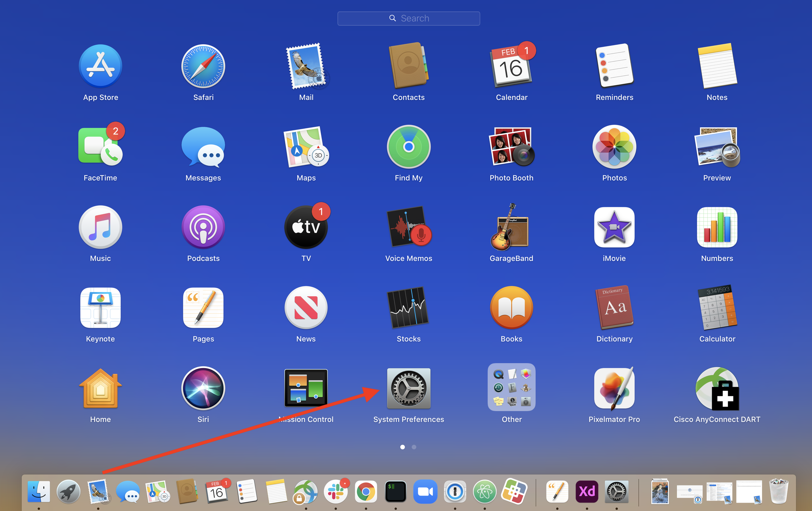Viewport: 812px width, 511px height.
Task: Expand the Other apps folder
Action: pos(511,388)
